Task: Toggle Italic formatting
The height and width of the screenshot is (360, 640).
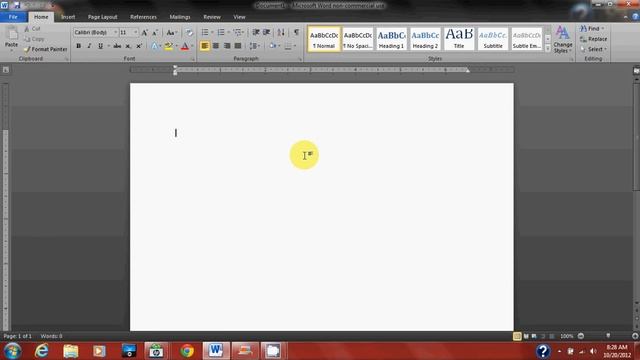Action: tap(89, 46)
